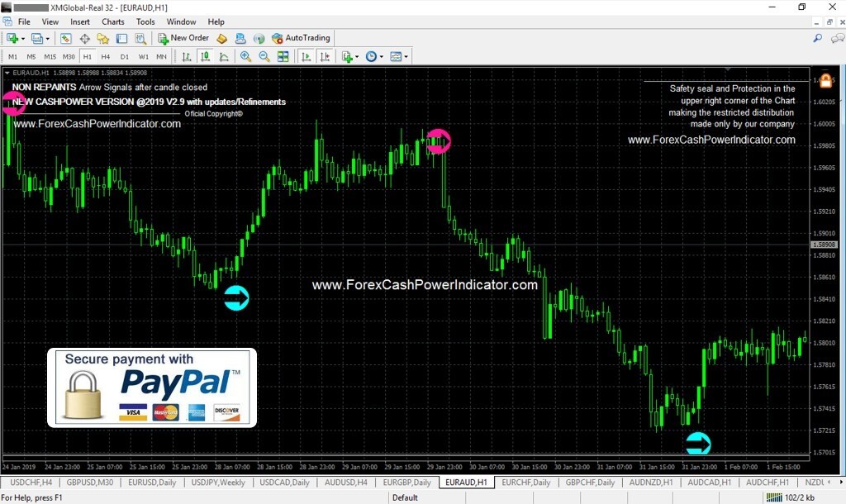Open the View menu
This screenshot has width=846, height=504.
click(50, 21)
